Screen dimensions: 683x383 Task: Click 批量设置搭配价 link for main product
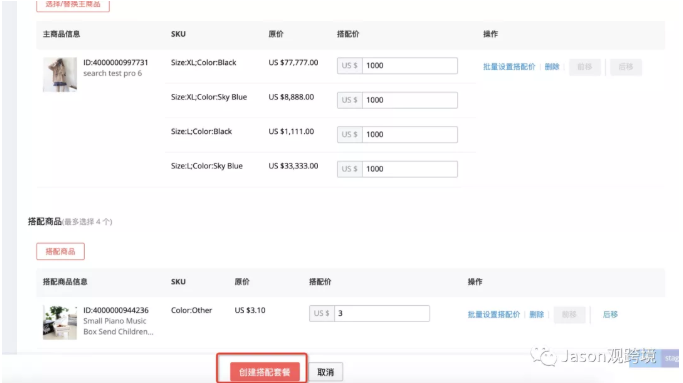pyautogui.click(x=509, y=67)
